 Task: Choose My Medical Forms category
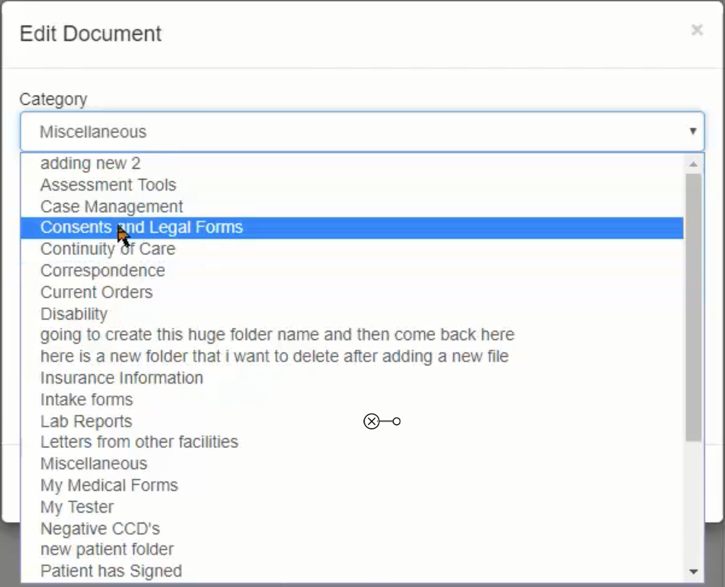[109, 485]
